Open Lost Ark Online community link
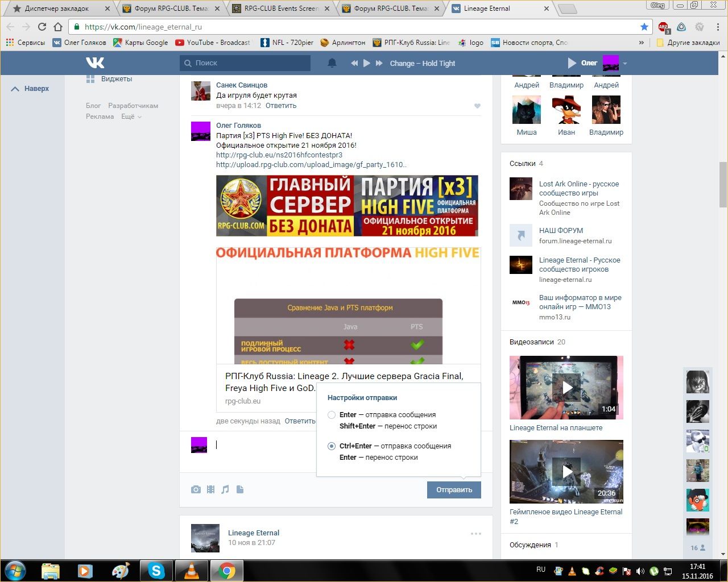The height and width of the screenshot is (582, 728). click(x=579, y=189)
